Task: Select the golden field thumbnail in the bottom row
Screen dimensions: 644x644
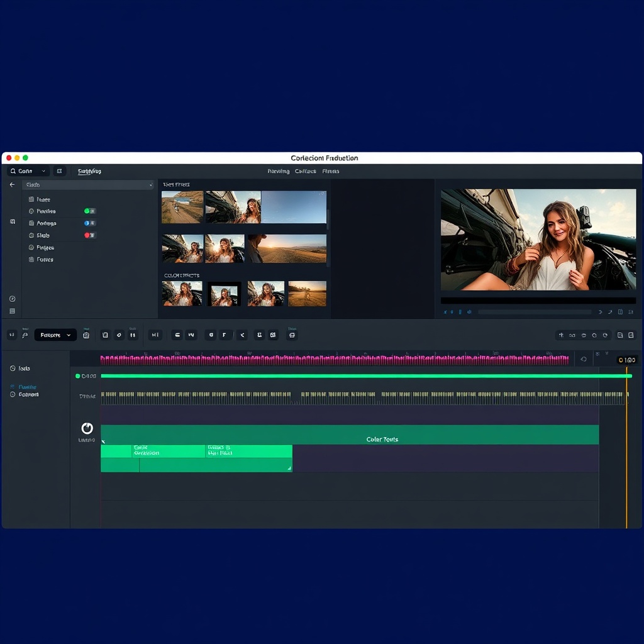Action: pyautogui.click(x=307, y=294)
